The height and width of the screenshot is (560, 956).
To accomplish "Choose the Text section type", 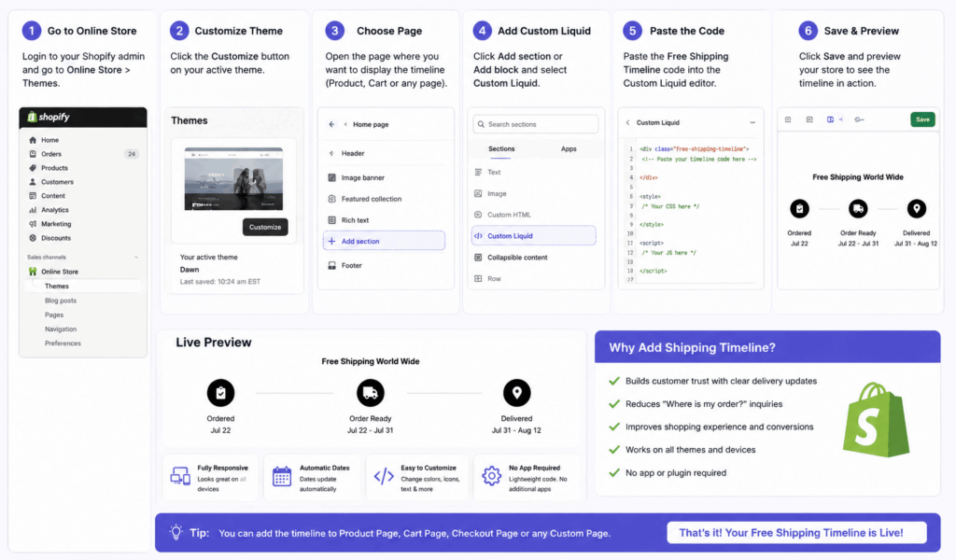I will [x=487, y=173].
